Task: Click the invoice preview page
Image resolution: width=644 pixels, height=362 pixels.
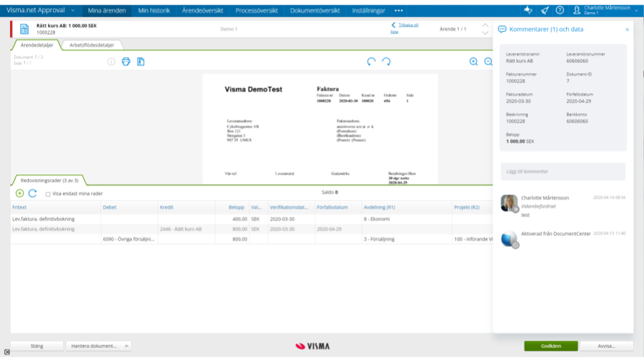Action: [x=320, y=129]
